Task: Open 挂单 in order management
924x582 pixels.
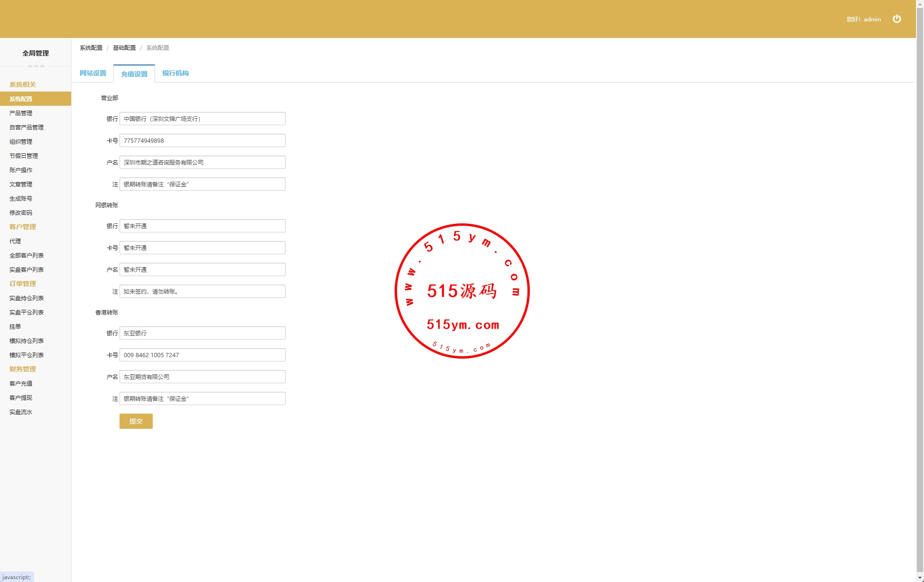Action: [15, 326]
